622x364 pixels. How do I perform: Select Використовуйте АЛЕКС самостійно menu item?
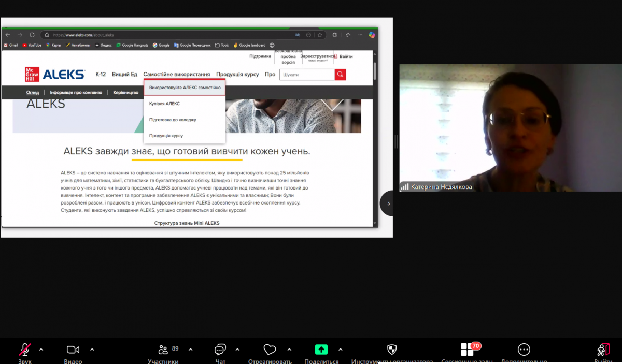click(185, 88)
